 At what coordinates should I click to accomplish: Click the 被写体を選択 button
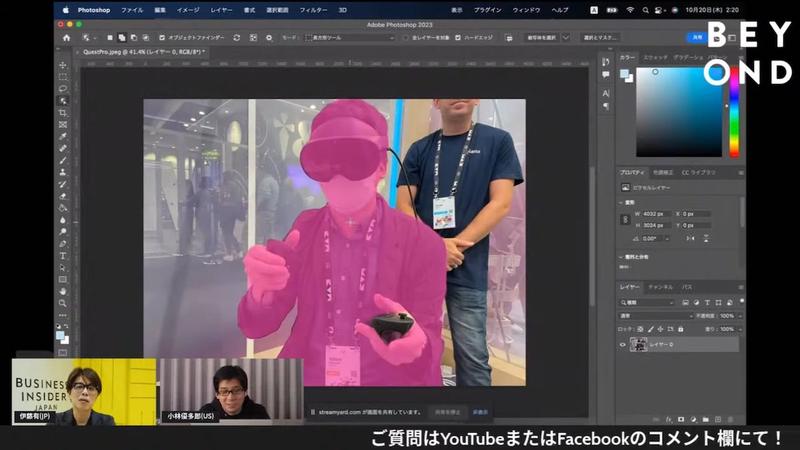(541, 38)
